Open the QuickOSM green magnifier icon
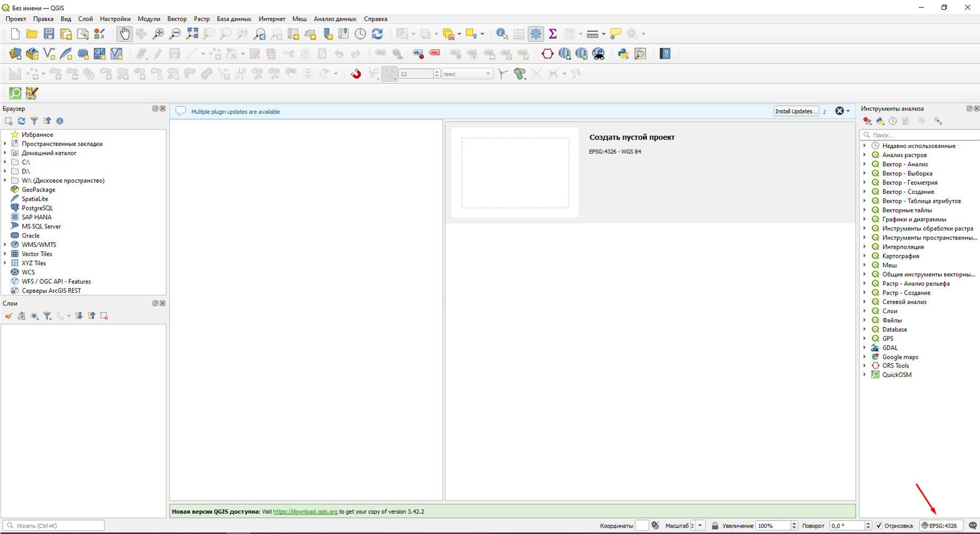 pyautogui.click(x=15, y=93)
